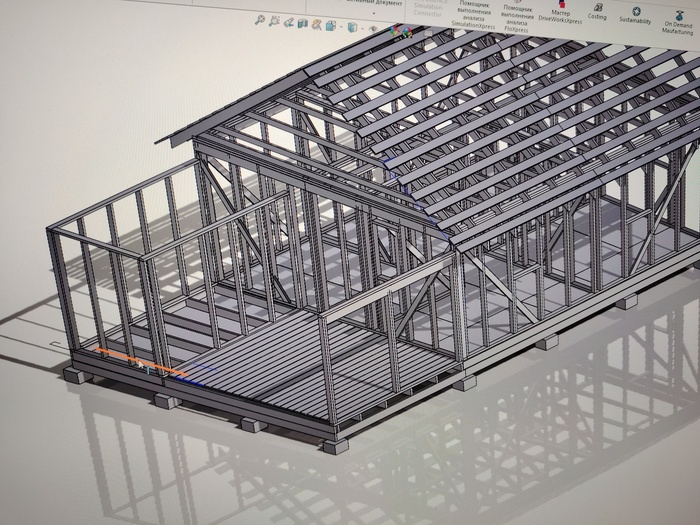700x525 pixels.
Task: Click the Display Style cube icon
Action: coord(353,28)
